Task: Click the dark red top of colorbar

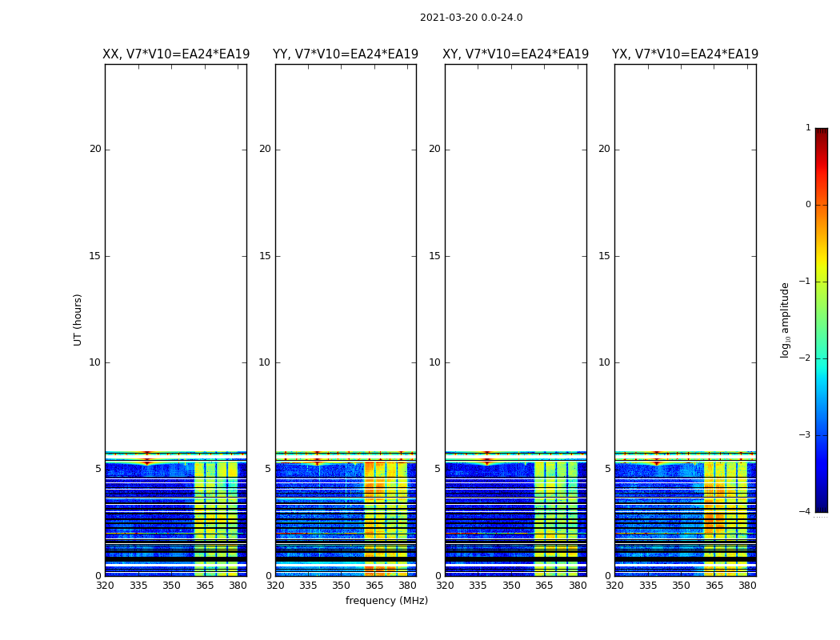Action: [x=821, y=132]
